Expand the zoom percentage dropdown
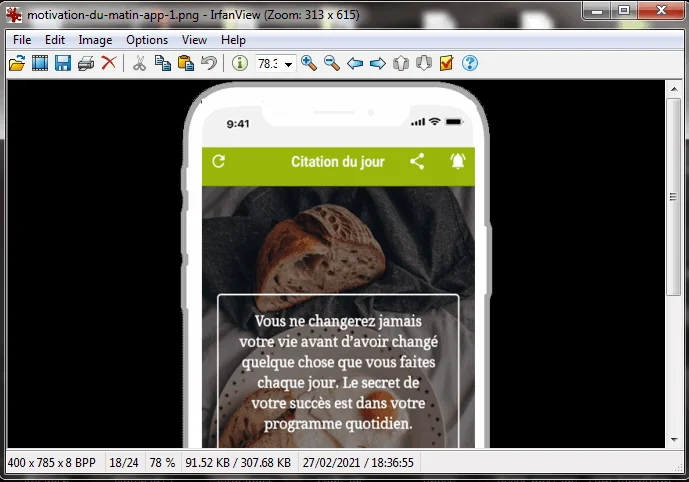Screen dimensions: 689x482 [x=288, y=64]
